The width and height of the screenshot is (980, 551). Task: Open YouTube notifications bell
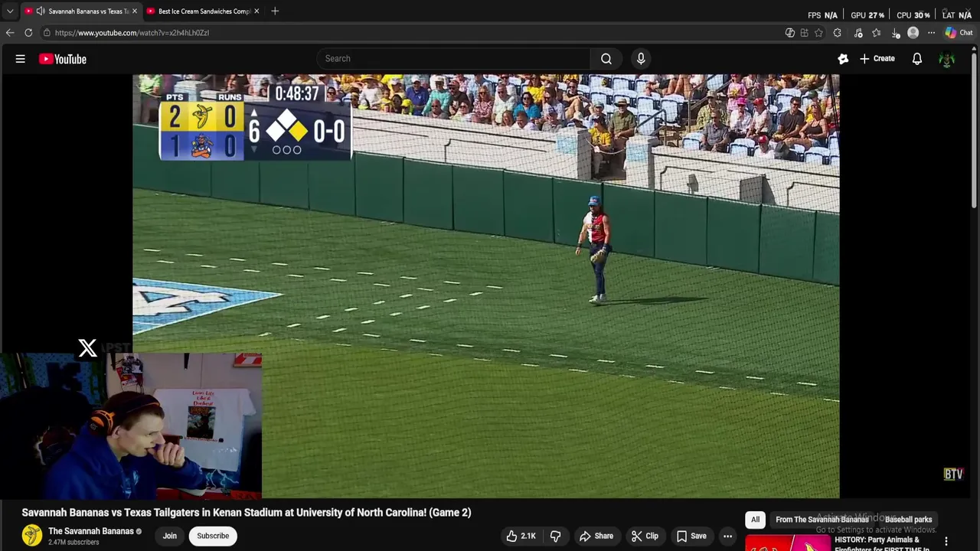click(x=917, y=59)
